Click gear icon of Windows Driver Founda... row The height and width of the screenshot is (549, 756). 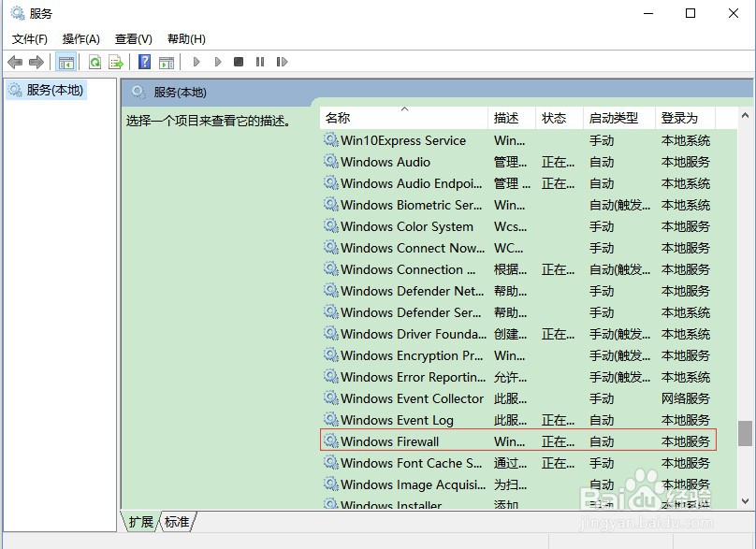coord(331,333)
